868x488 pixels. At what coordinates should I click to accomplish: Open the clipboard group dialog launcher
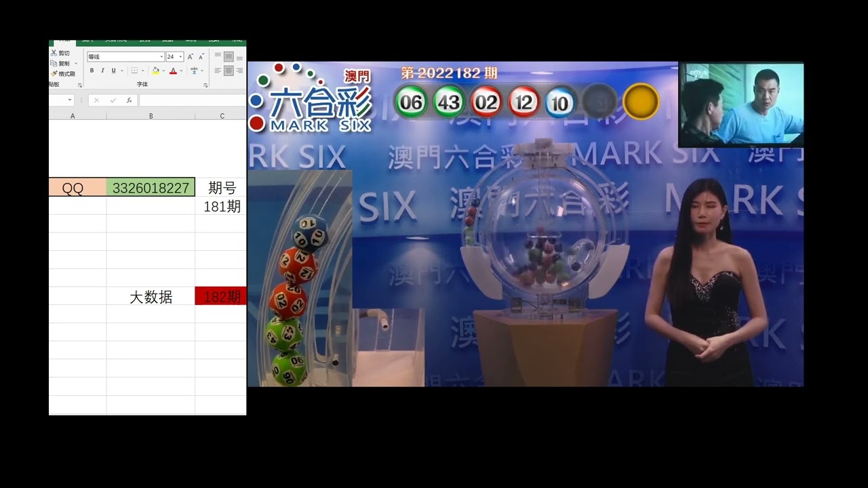[x=80, y=85]
